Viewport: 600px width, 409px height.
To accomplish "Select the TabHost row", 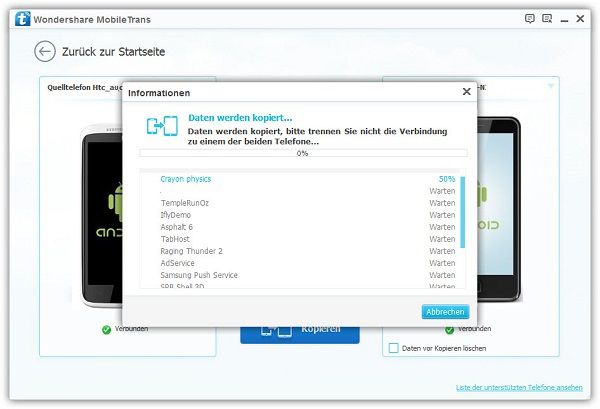I will coord(302,239).
